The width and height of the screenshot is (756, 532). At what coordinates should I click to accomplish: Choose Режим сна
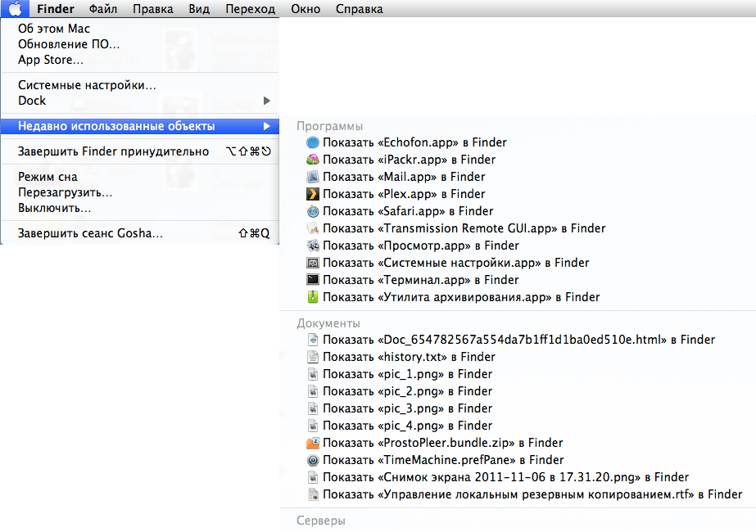140,177
